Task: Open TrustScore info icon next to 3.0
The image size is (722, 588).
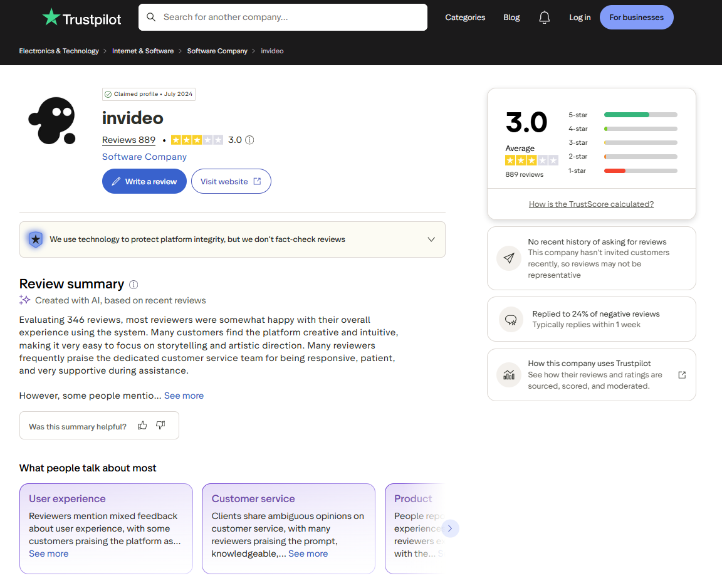Action: coord(249,140)
